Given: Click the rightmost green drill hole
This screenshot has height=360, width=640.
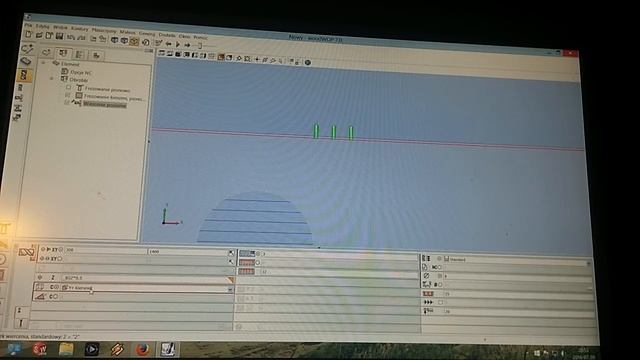Looking at the screenshot, I should pos(351,133).
